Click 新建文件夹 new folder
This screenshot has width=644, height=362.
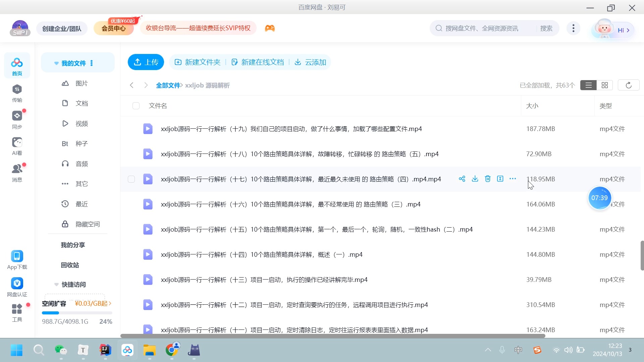coord(198,62)
